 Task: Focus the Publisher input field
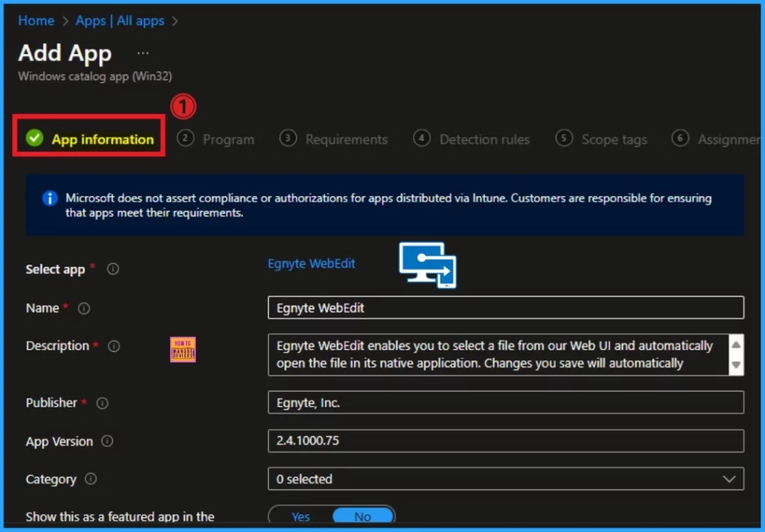point(506,402)
